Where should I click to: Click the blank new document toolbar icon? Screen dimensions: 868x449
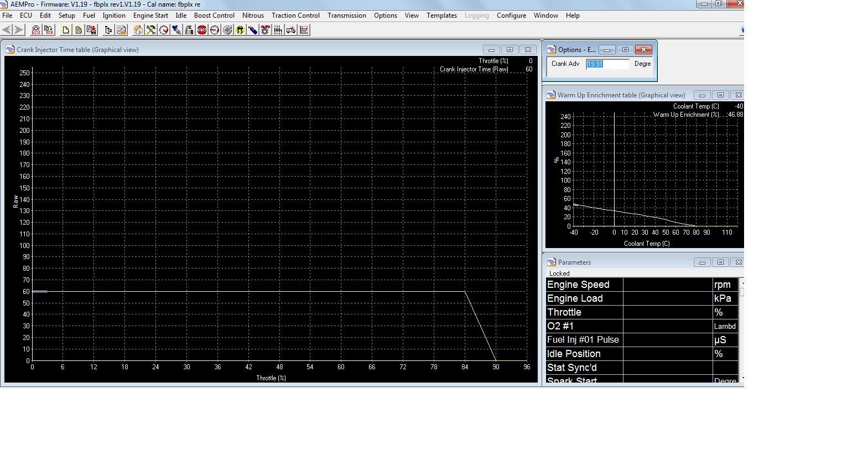[x=66, y=30]
